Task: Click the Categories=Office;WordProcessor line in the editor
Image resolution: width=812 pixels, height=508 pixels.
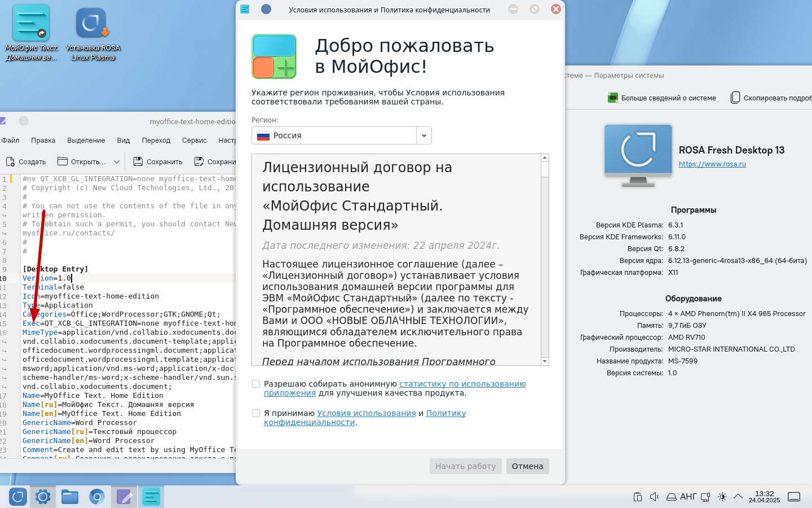Action: pos(121,314)
